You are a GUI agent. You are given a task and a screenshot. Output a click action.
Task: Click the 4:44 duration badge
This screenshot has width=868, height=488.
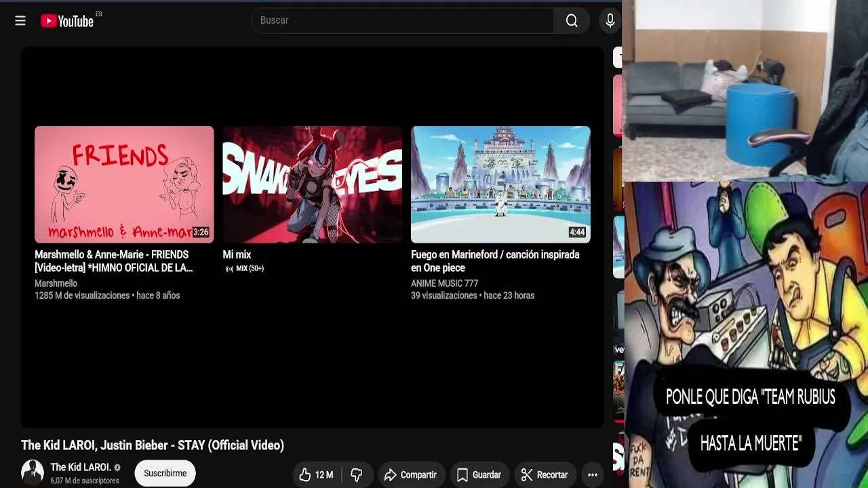point(577,232)
